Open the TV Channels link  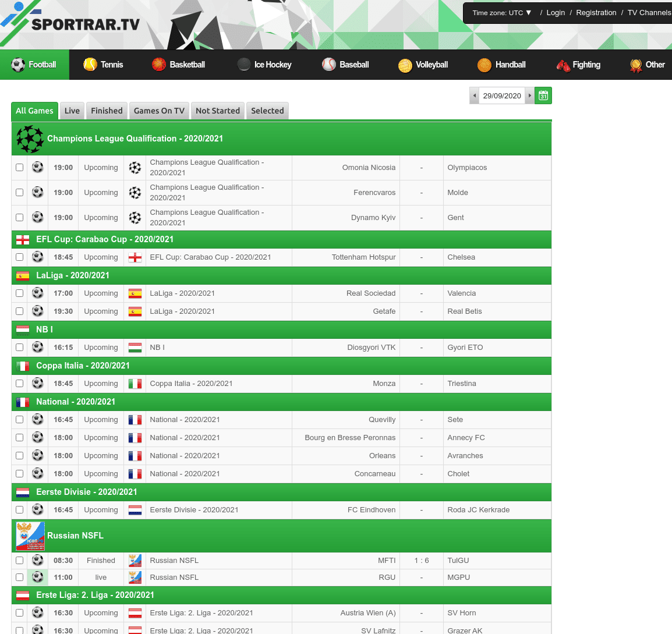click(649, 13)
